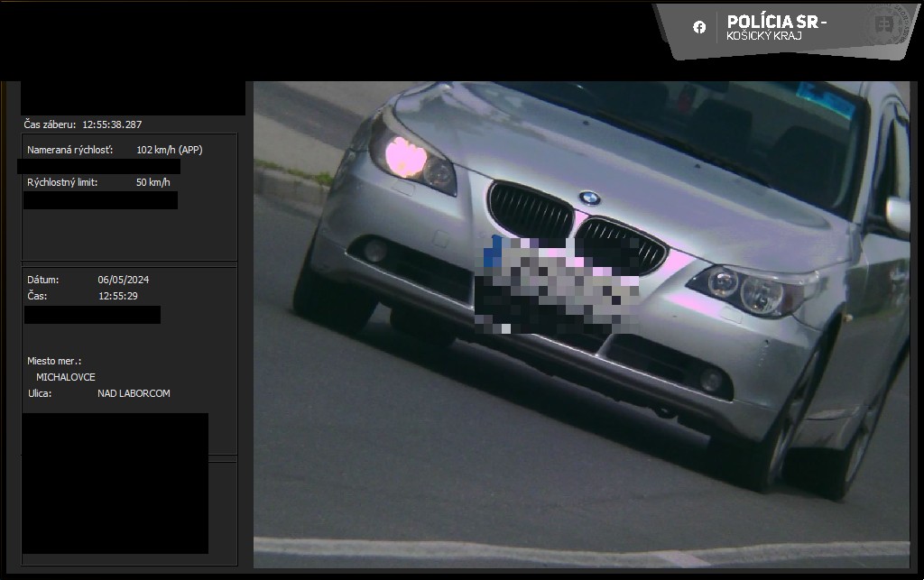
Task: Select MICHALOVCE location text
Action: point(65,377)
